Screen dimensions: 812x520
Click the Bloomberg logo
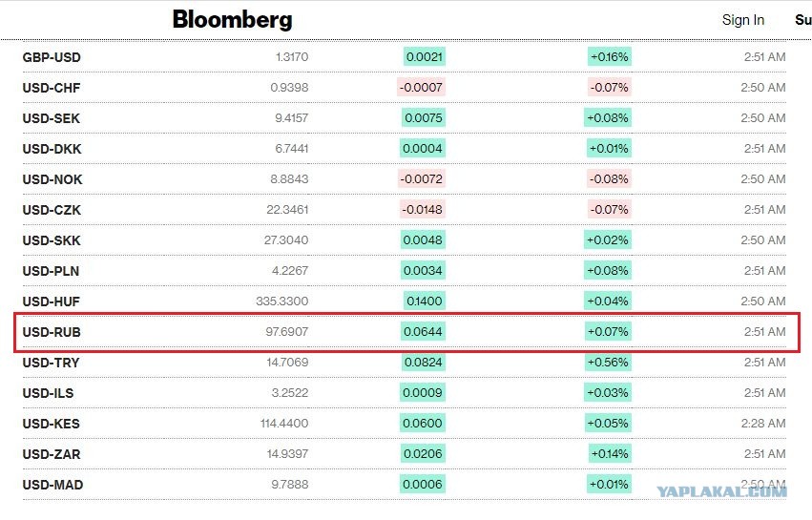(x=232, y=20)
